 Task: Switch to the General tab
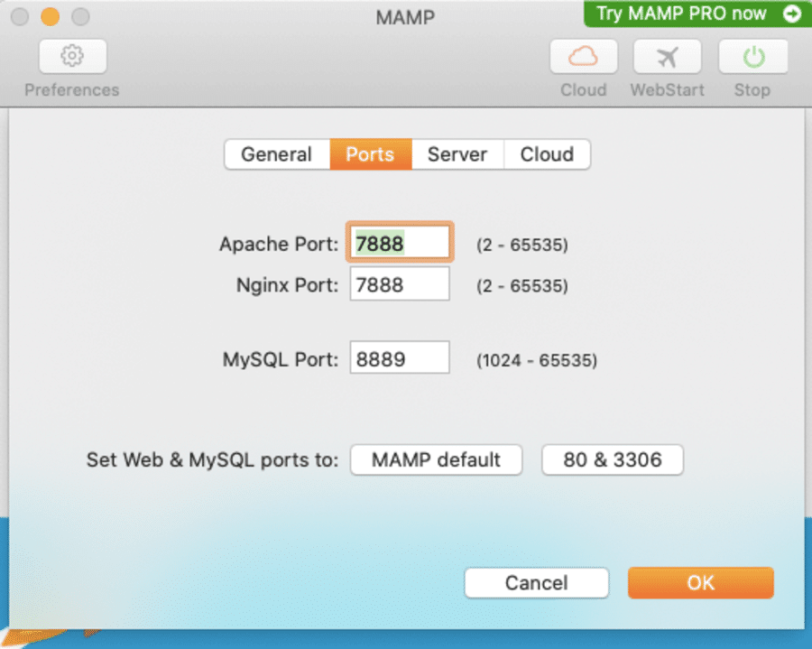click(x=276, y=154)
